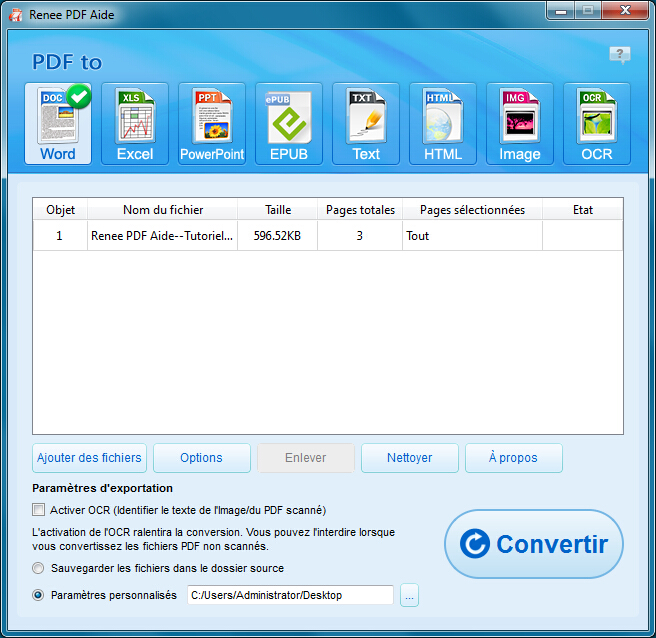This screenshot has height=638, width=656.
Task: Click the disabled Enlever button
Action: (x=306, y=458)
